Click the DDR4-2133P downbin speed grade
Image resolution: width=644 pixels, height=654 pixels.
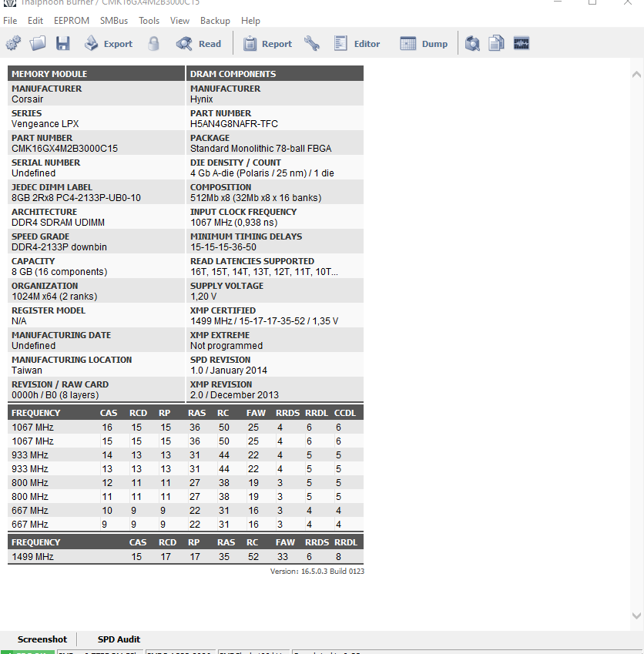(x=59, y=247)
